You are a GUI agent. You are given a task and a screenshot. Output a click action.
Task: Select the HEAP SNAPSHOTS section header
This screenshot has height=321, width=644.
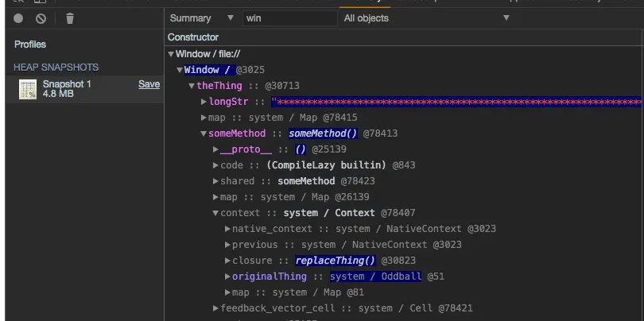point(56,68)
